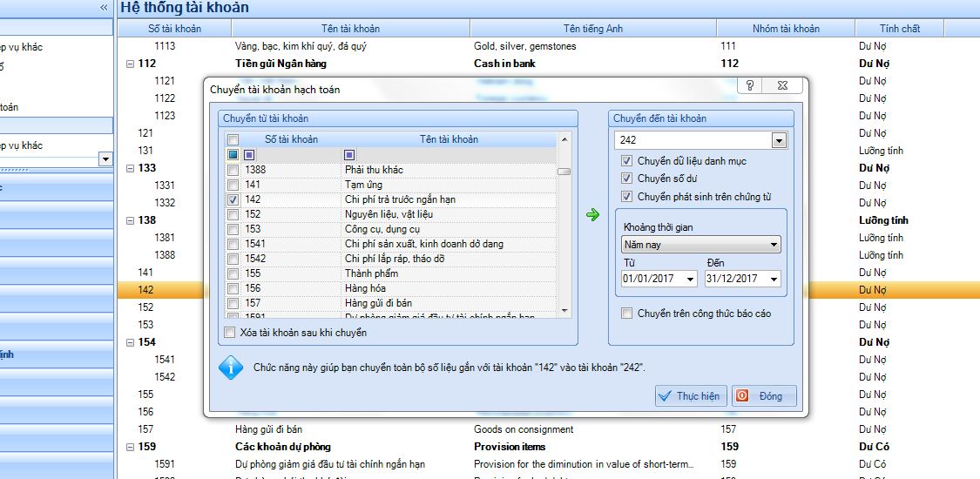Enable Xóa tài khoản sau khi chuyển

point(229,333)
